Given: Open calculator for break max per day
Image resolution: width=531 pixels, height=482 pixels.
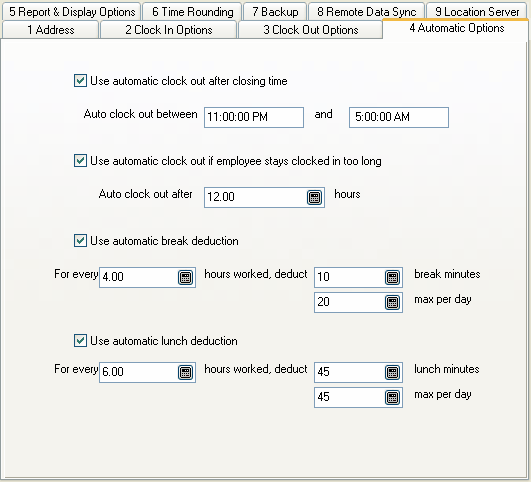Looking at the screenshot, I should coord(392,302).
